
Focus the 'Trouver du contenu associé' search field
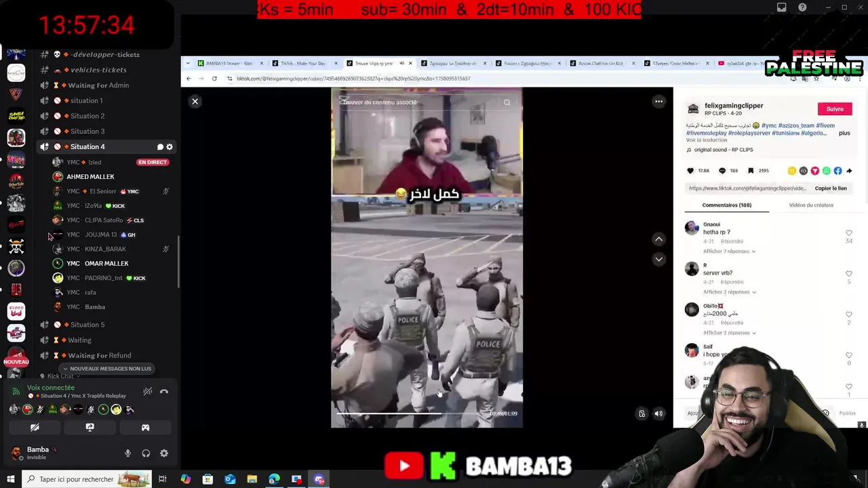click(x=420, y=102)
